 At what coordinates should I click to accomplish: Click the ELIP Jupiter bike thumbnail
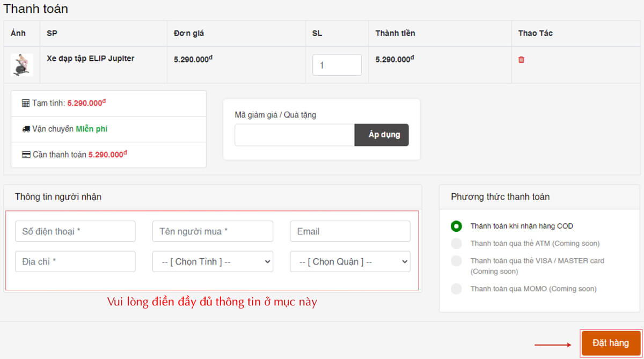click(x=22, y=65)
